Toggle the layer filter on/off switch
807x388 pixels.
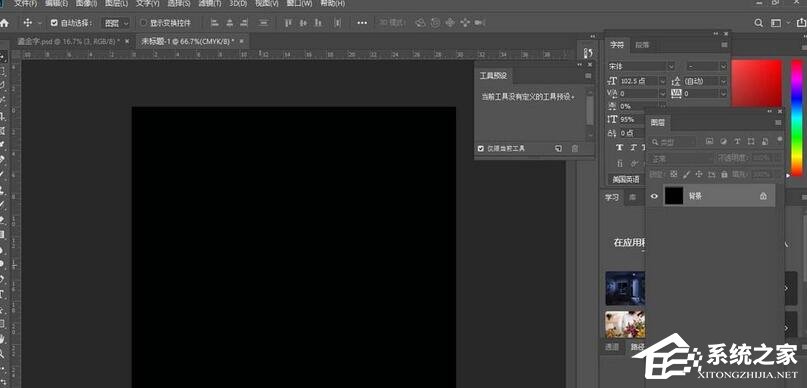tap(780, 139)
